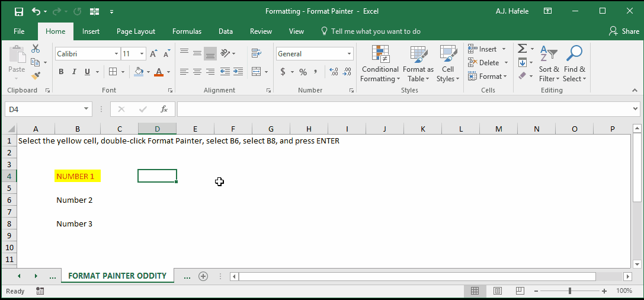The width and height of the screenshot is (644, 300).
Task: Click the AutoSum sigma icon
Action: click(x=522, y=49)
